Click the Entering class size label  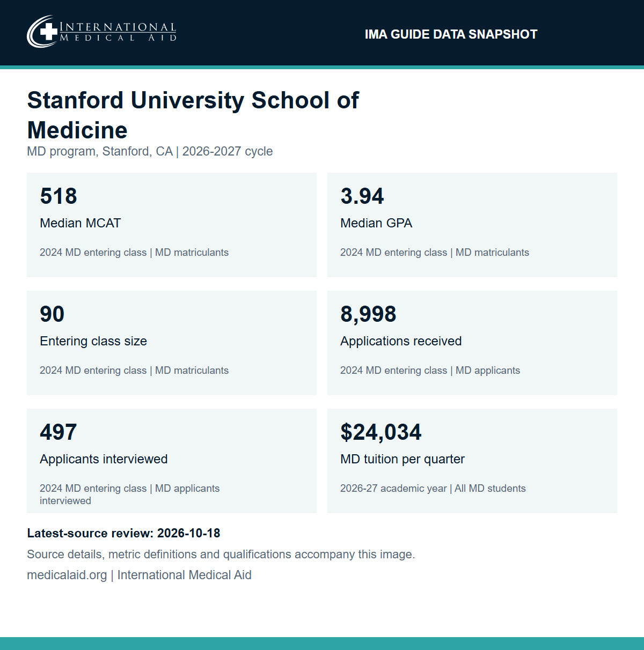point(93,341)
